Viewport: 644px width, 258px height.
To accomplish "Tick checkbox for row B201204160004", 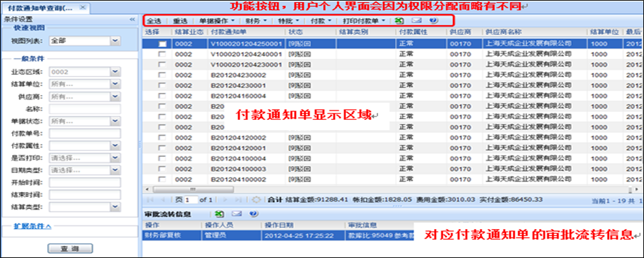I will pos(163,96).
